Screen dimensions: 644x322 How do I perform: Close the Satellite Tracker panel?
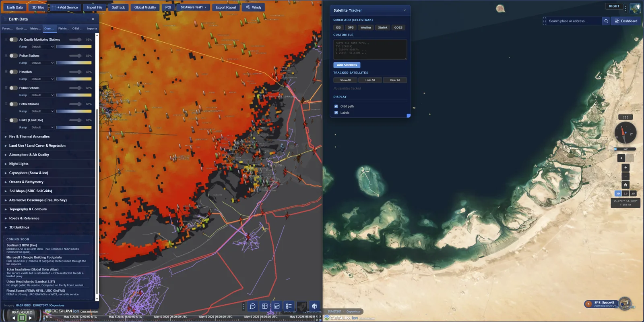405,10
